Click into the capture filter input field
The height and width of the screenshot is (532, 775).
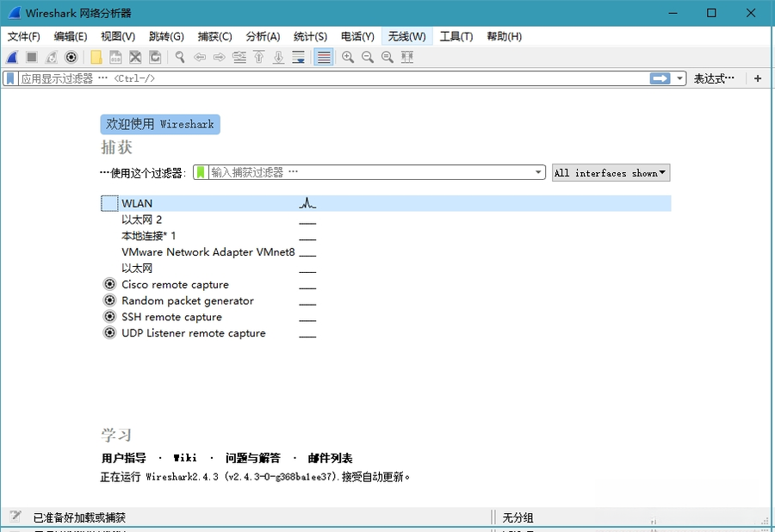(x=370, y=172)
